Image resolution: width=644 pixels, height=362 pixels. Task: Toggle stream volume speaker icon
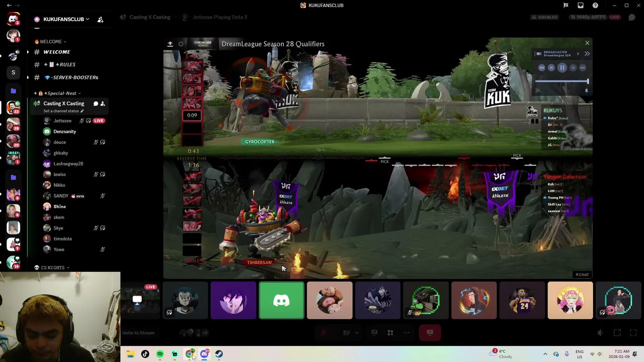600,333
